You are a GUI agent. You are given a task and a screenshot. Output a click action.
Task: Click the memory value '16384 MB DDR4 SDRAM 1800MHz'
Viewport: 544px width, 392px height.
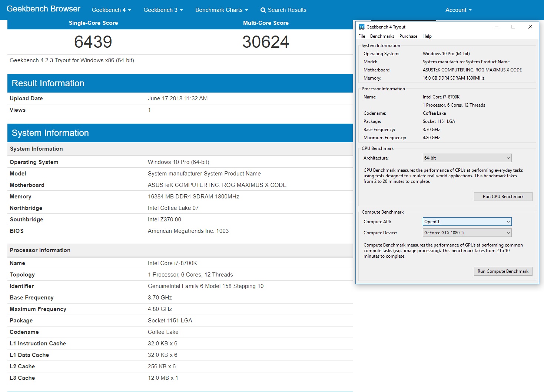tap(193, 197)
